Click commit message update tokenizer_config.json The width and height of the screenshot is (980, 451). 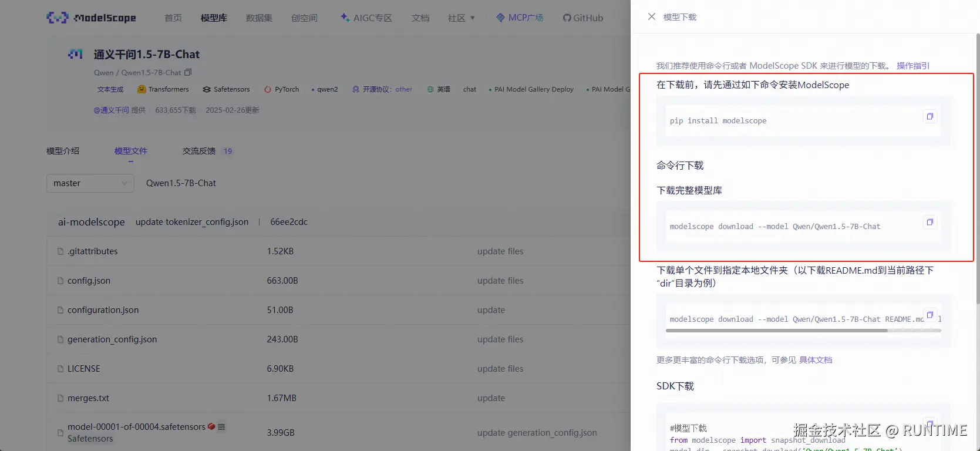[x=192, y=222]
